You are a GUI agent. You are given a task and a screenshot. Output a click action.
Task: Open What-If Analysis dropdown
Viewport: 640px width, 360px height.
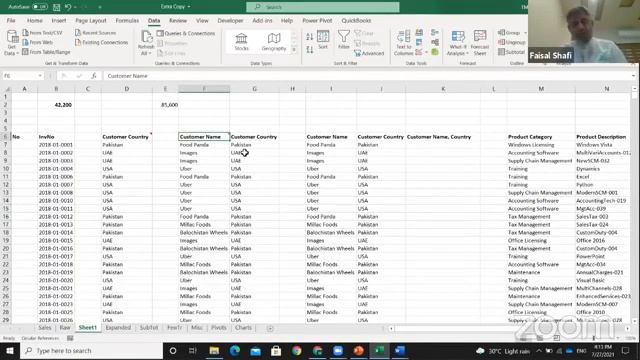(x=458, y=42)
